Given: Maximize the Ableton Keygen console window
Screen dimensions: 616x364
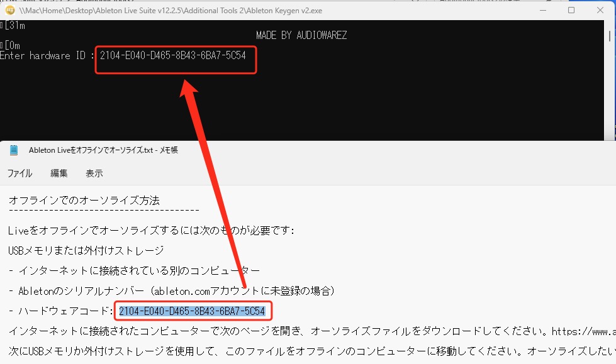Looking at the screenshot, I should (x=571, y=10).
